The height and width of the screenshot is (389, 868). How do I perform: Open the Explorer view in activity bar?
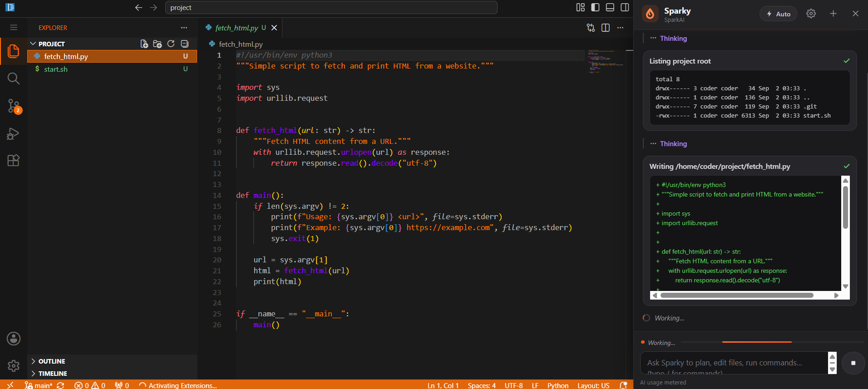click(x=14, y=51)
